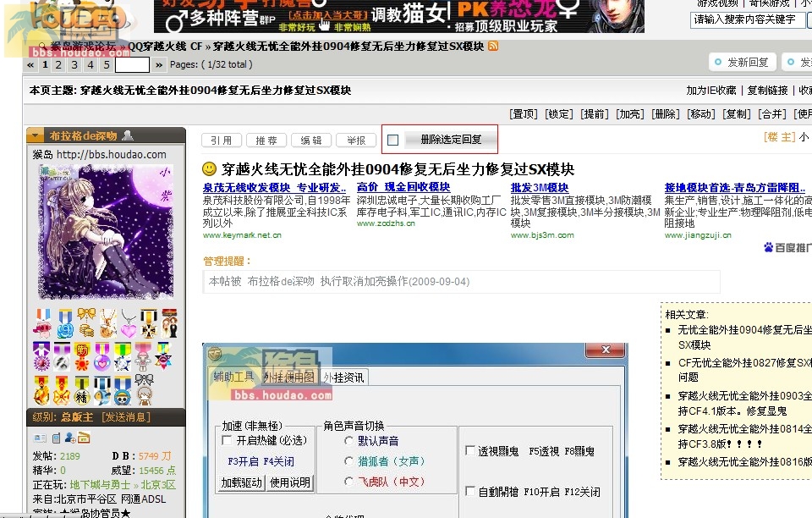
Task: Click the green-ribbon silver star medal
Action: point(123,356)
